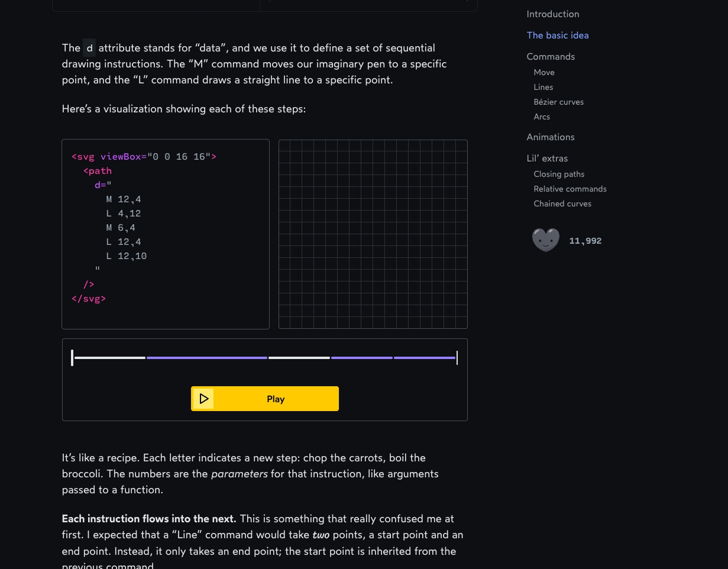The image size is (728, 569).
Task: Open The basic idea section
Action: [x=558, y=35]
